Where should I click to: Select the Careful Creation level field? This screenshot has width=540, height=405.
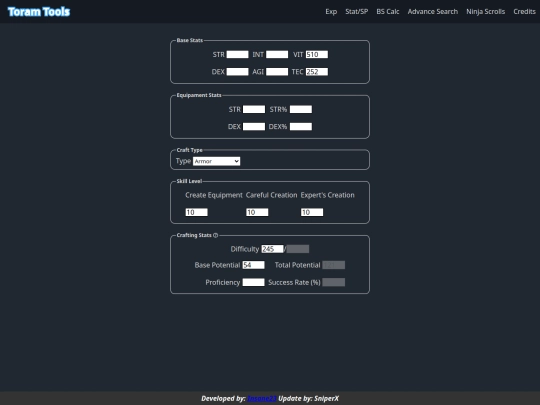(257, 212)
